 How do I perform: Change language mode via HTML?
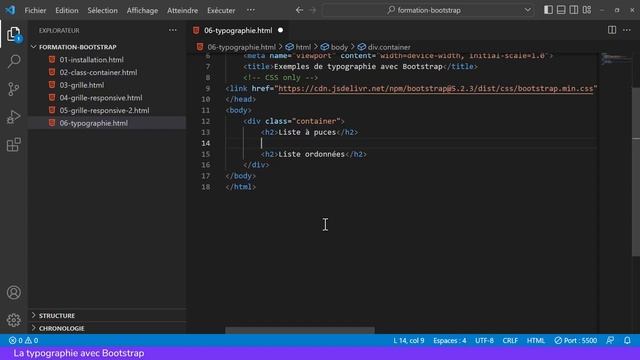point(536,340)
